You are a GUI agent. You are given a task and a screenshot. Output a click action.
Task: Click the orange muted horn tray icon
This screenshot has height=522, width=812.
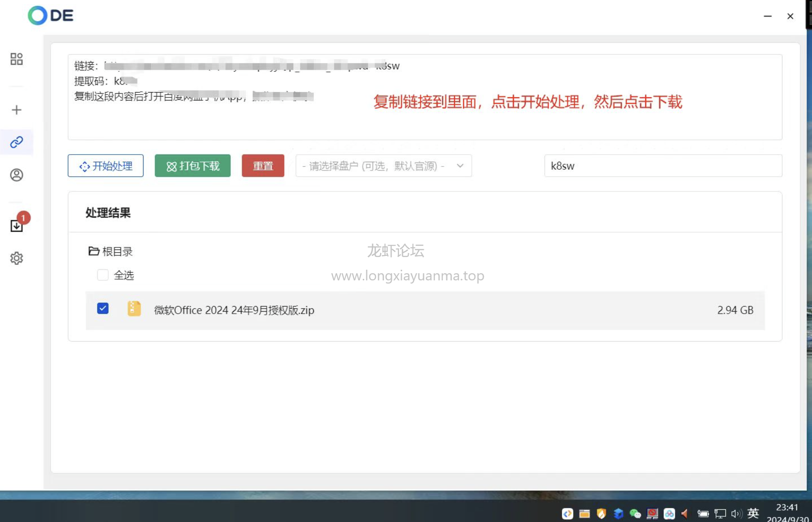click(685, 513)
